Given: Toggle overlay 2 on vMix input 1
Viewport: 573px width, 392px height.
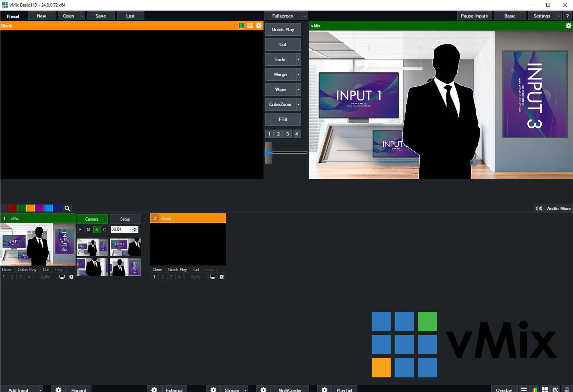Looking at the screenshot, I should coord(12,277).
